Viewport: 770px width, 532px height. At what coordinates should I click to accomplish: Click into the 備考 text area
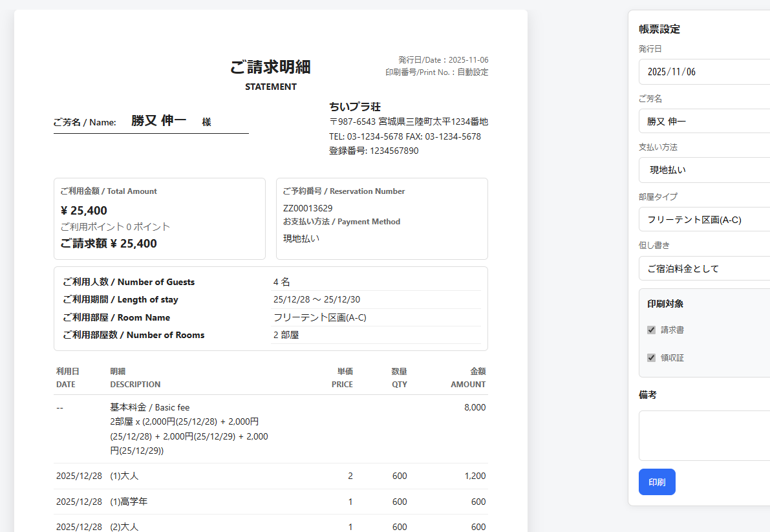coord(704,436)
